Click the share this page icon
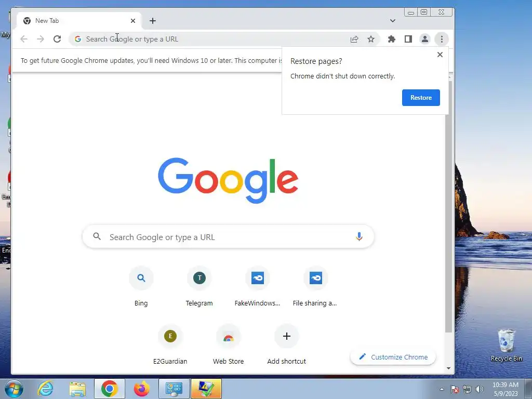Screen dimensions: 532x399 tap(354, 39)
